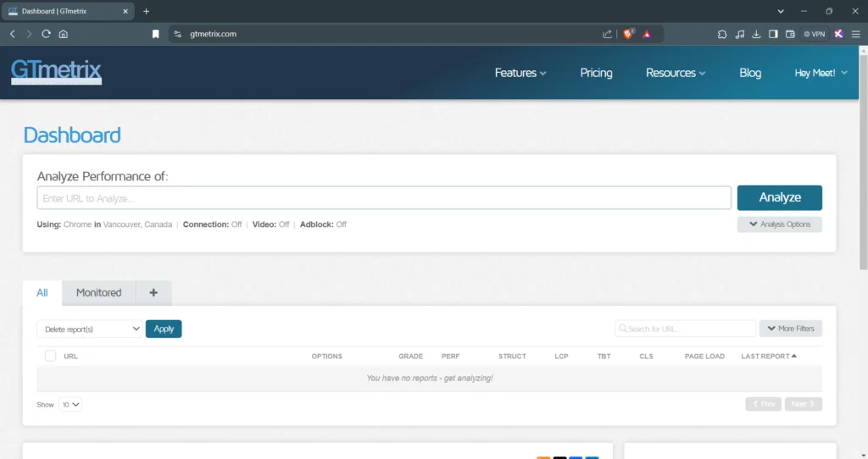Reload the page with the refresh icon

tap(47, 34)
